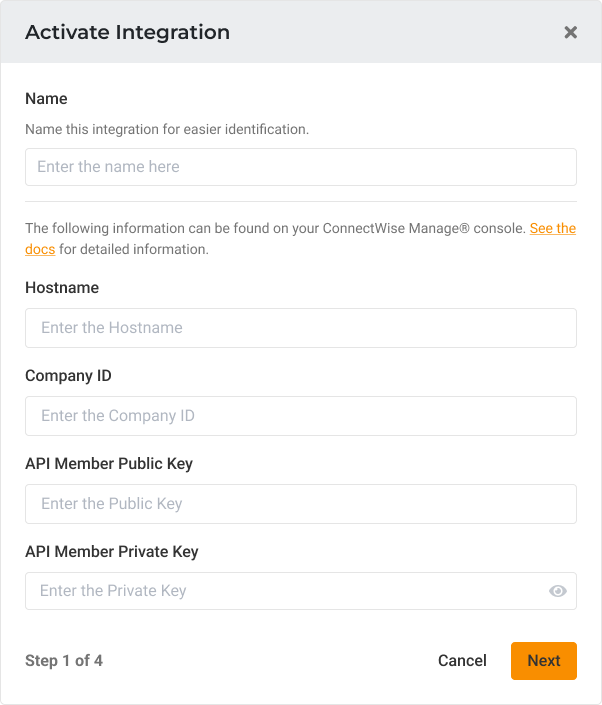Click the divider line below Name field
The image size is (602, 705).
coord(300,204)
